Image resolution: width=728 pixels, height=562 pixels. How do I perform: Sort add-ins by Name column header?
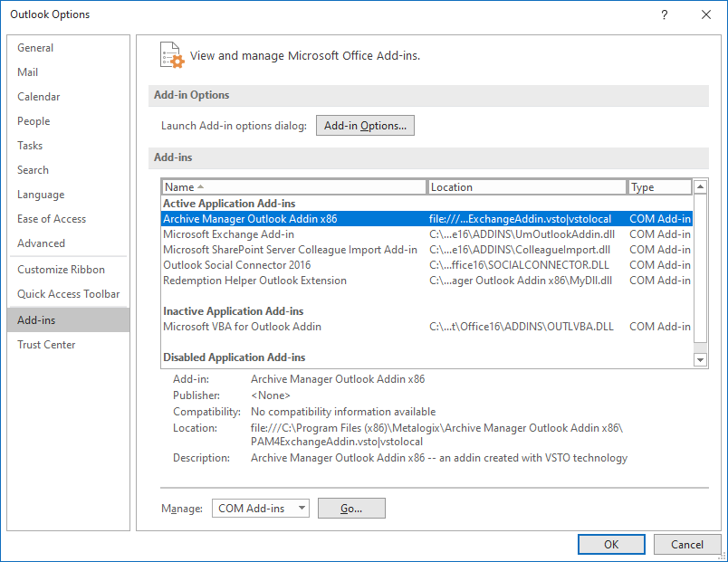tap(293, 187)
